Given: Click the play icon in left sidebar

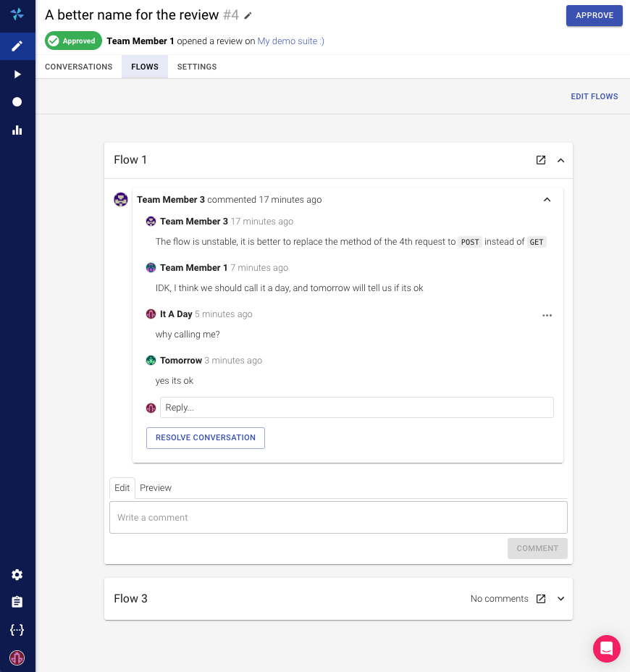Looking at the screenshot, I should pos(17,75).
